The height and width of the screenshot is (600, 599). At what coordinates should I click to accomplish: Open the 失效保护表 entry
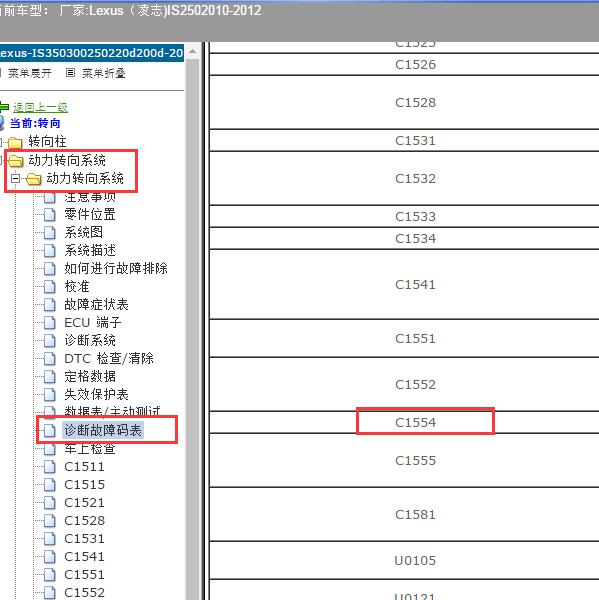pos(96,395)
